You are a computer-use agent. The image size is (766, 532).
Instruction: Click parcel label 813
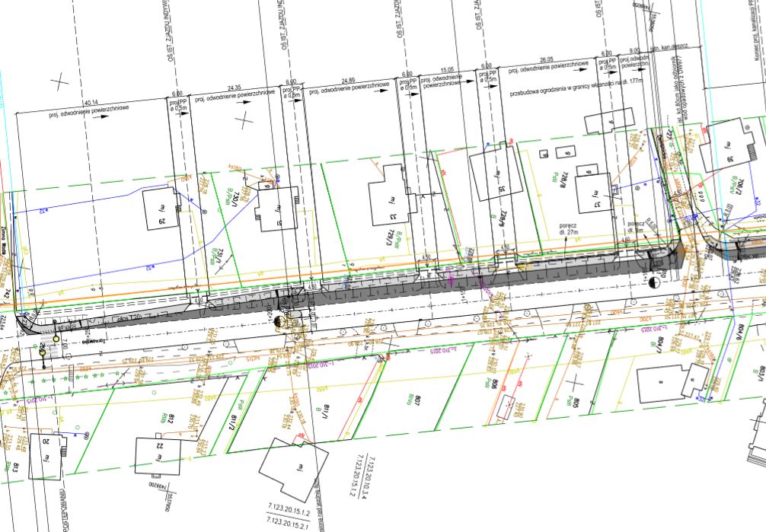(16, 468)
